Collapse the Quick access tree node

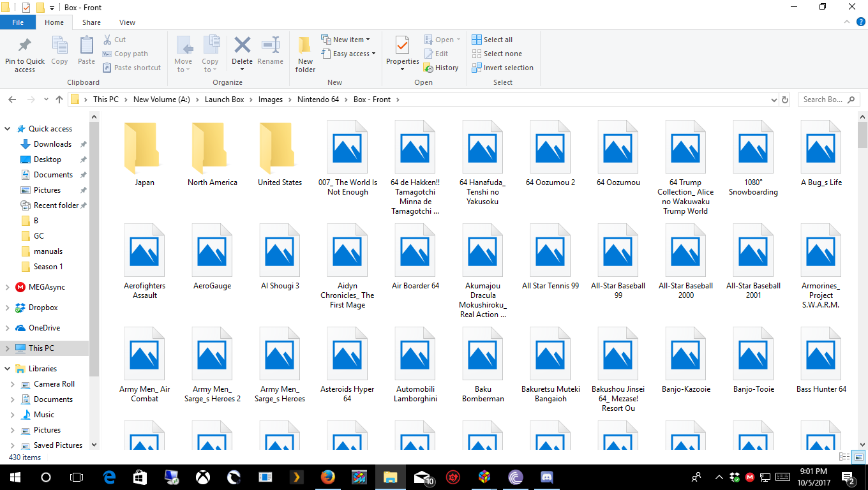8,129
